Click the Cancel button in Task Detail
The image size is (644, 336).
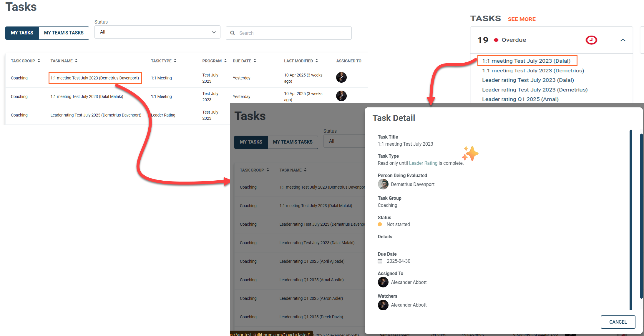[x=618, y=322]
